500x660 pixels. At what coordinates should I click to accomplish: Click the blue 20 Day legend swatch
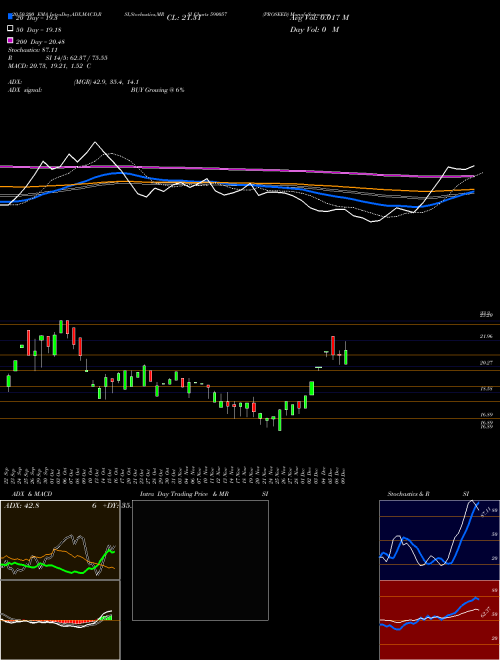(x=10, y=16)
